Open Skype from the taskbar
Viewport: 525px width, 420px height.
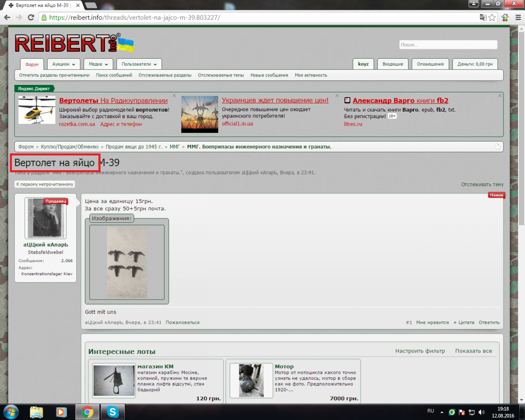[x=113, y=412]
